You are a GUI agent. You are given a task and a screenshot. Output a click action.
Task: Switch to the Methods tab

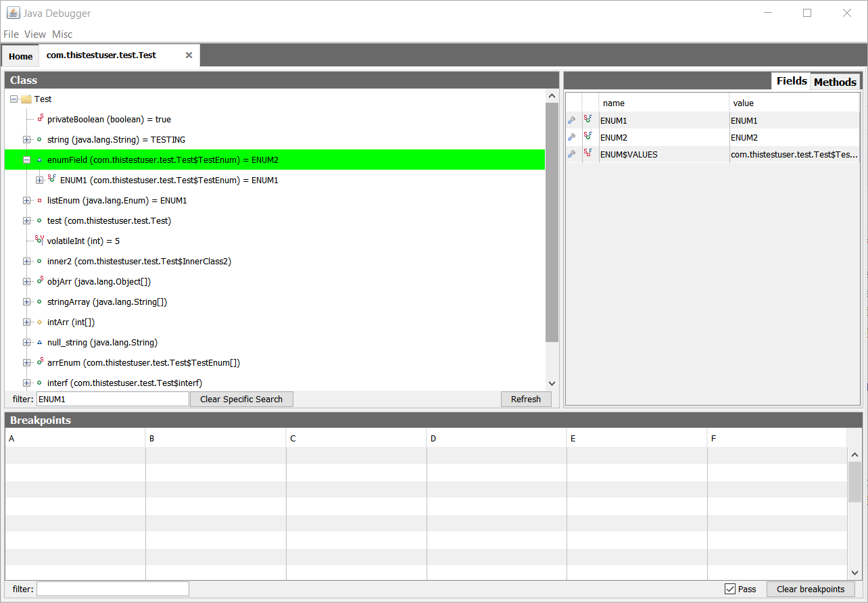(835, 82)
